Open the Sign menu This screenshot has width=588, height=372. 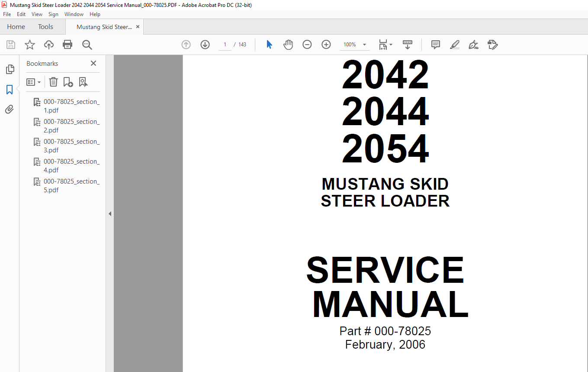(53, 14)
